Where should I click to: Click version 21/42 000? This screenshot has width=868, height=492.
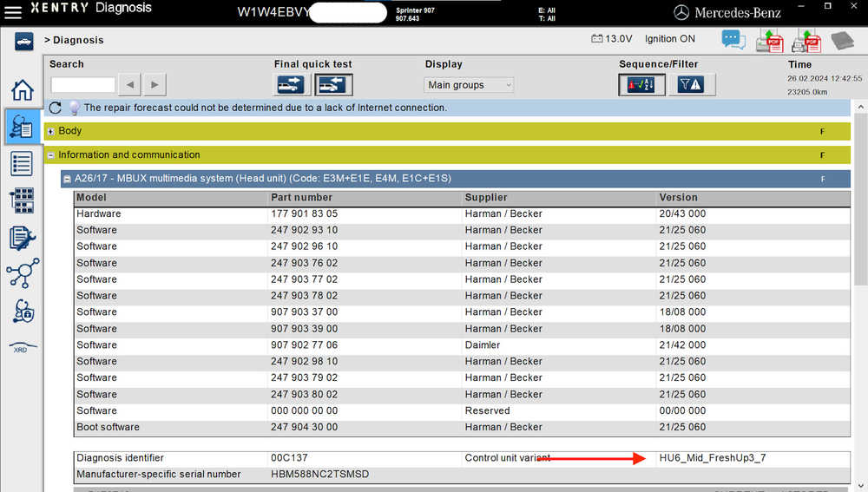click(682, 344)
